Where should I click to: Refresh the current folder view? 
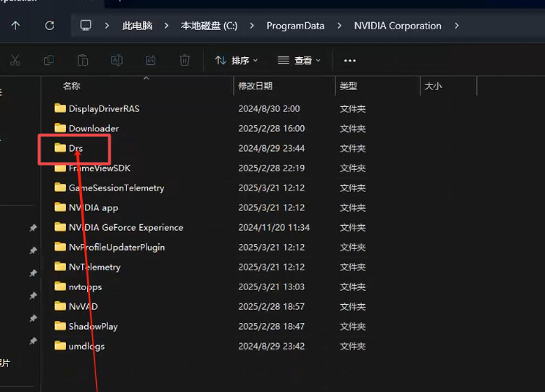click(x=49, y=26)
